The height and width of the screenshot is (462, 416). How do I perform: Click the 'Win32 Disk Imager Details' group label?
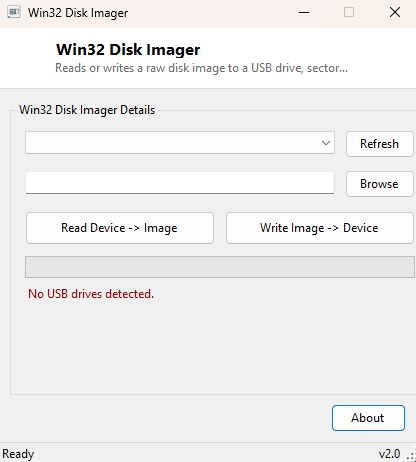(87, 110)
